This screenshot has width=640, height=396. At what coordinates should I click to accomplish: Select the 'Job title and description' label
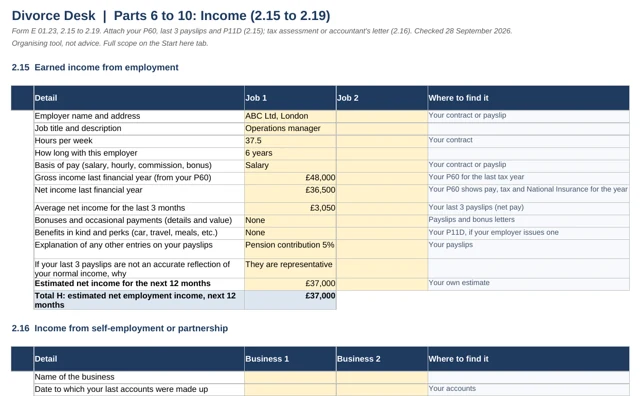pos(78,128)
